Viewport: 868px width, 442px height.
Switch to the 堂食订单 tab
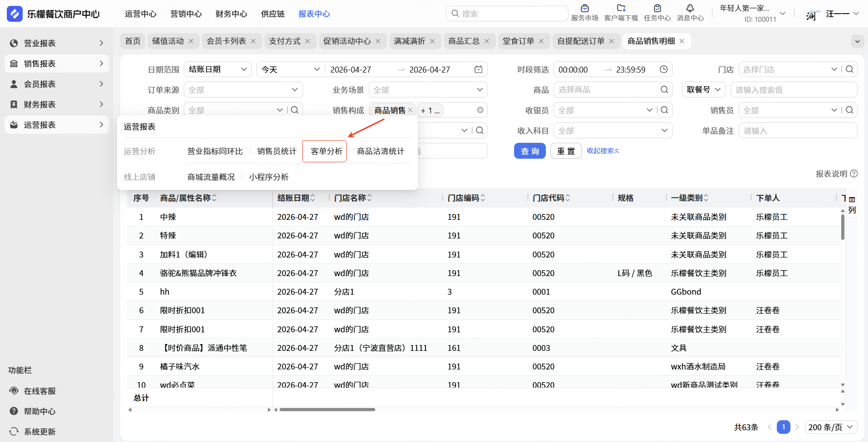click(x=518, y=41)
